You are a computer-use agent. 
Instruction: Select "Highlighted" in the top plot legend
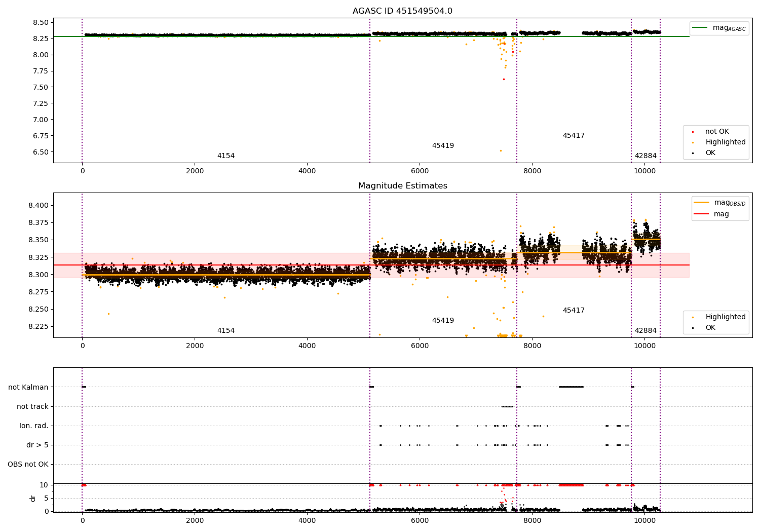coord(726,142)
